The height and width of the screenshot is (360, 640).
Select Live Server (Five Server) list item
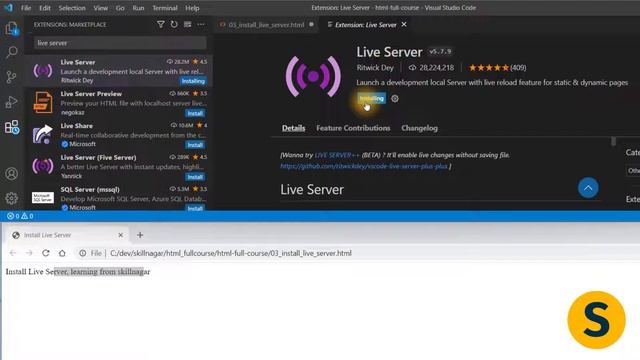pos(118,167)
